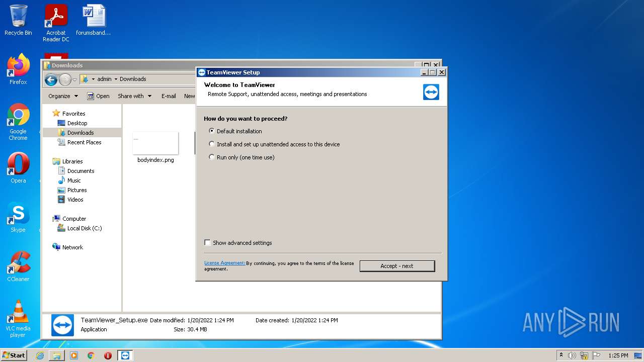Screen dimensions: 644x362
Task: Open Recycle Bin on desktop
Action: coord(18,20)
